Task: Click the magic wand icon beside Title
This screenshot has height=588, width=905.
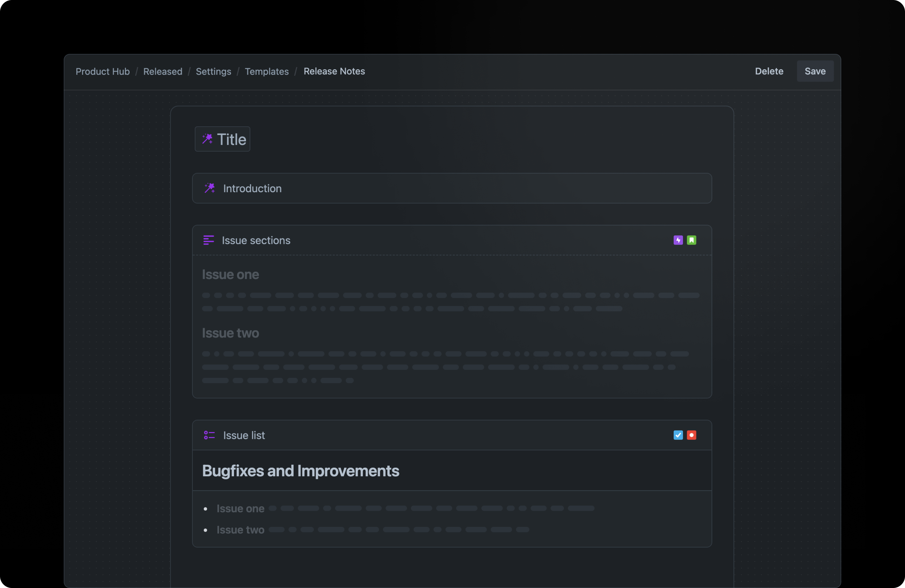Action: click(207, 139)
